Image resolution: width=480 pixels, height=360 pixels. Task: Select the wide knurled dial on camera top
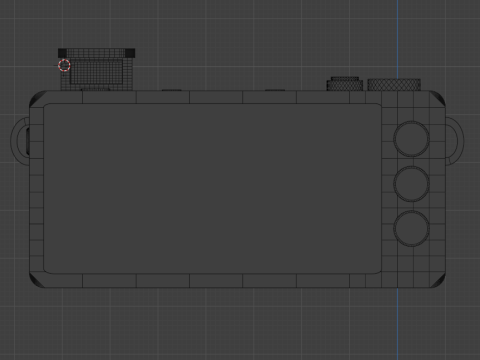coord(394,85)
